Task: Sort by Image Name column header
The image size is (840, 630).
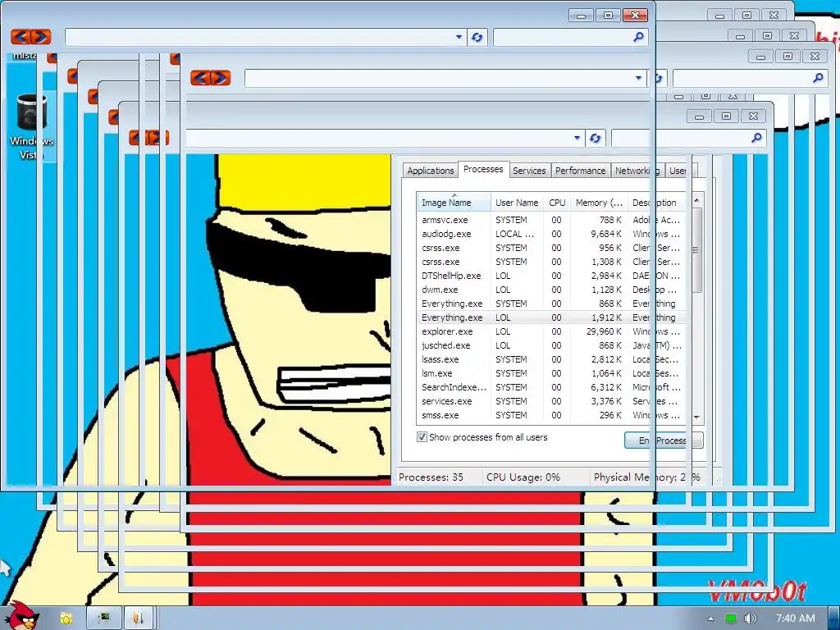Action: 453,203
